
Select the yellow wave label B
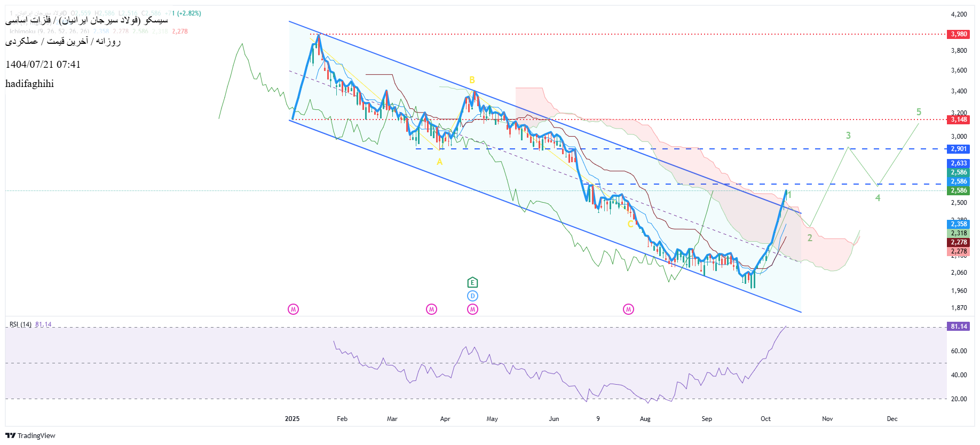472,80
